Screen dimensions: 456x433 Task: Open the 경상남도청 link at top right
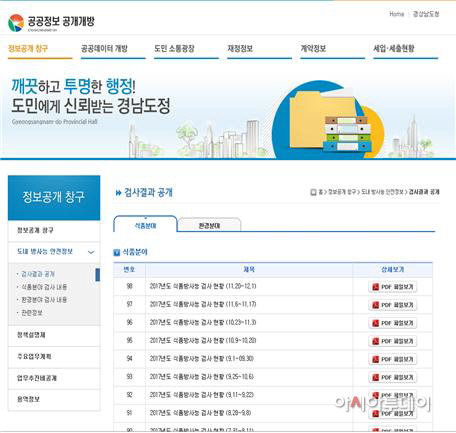pyautogui.click(x=426, y=14)
